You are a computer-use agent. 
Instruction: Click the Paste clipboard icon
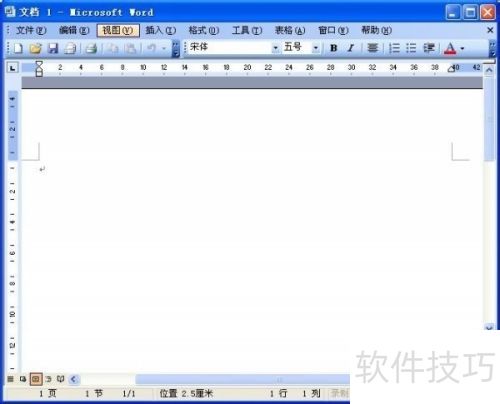[131, 48]
